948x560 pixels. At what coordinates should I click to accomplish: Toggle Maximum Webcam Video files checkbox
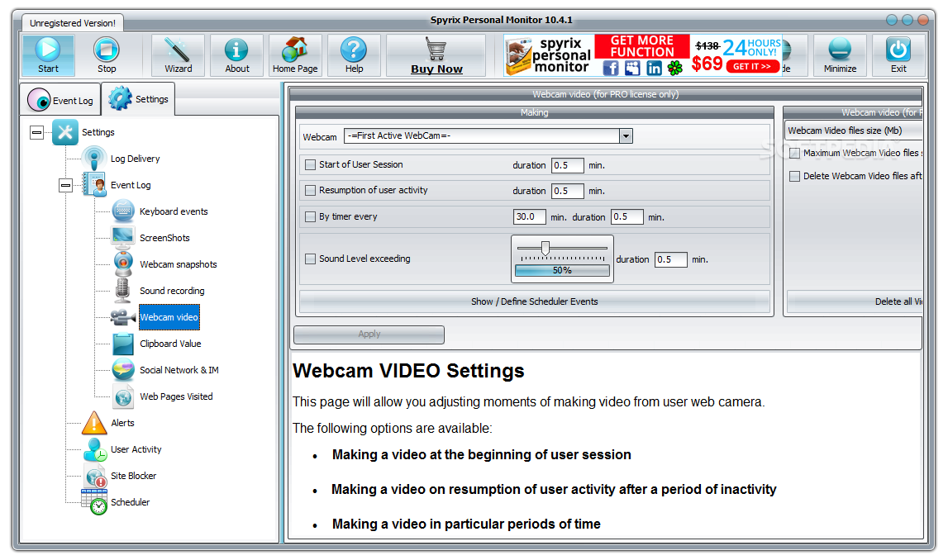click(794, 153)
